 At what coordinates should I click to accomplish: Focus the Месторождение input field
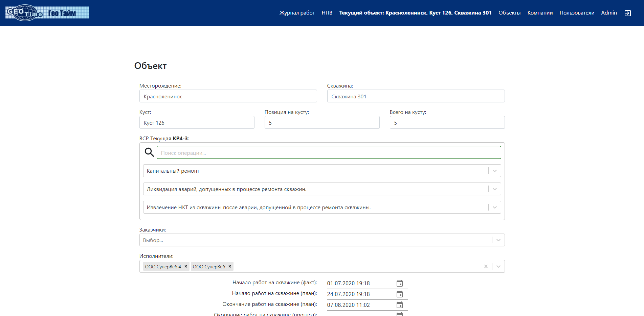[228, 96]
